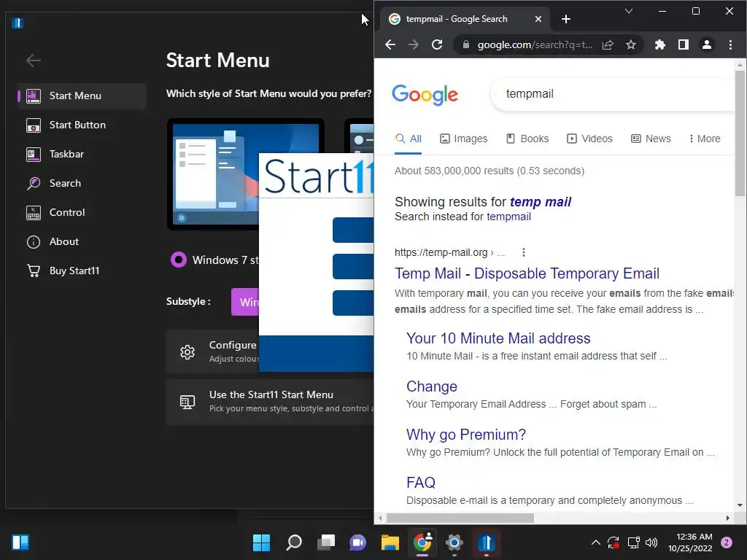The width and height of the screenshot is (747, 560).
Task: Open Start Button settings in Start11
Action: pos(82,125)
